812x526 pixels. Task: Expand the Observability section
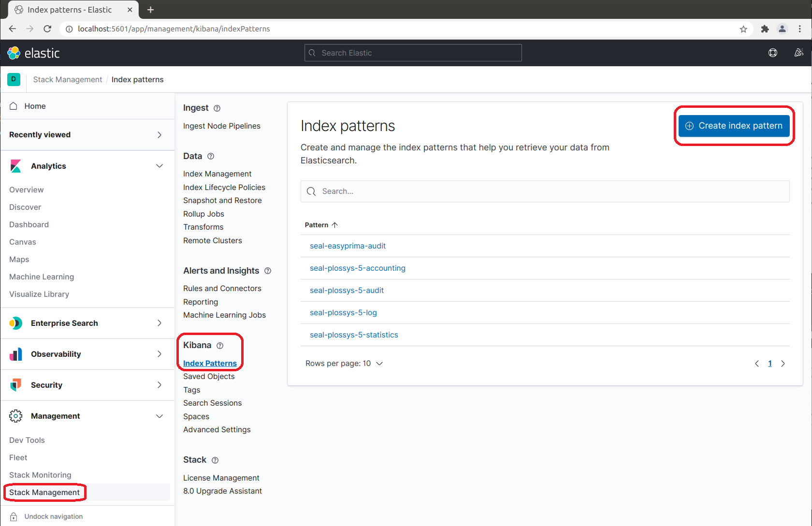159,354
